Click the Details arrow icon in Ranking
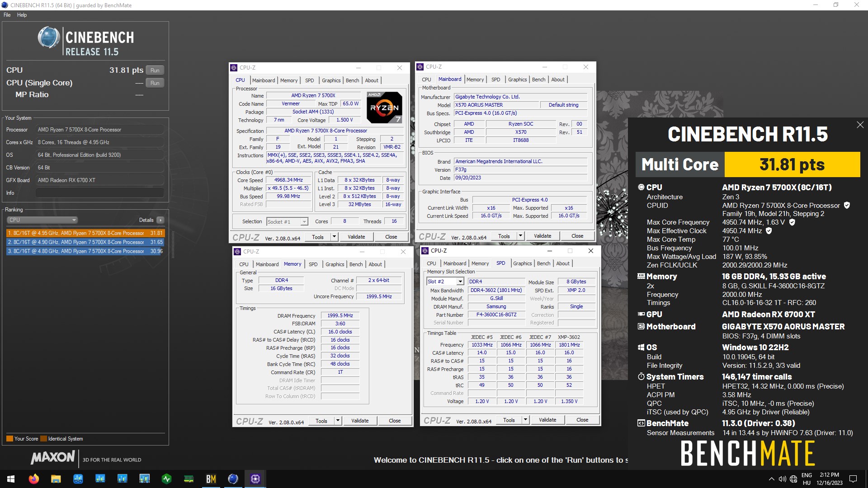Image resolution: width=868 pixels, height=488 pixels. point(160,220)
